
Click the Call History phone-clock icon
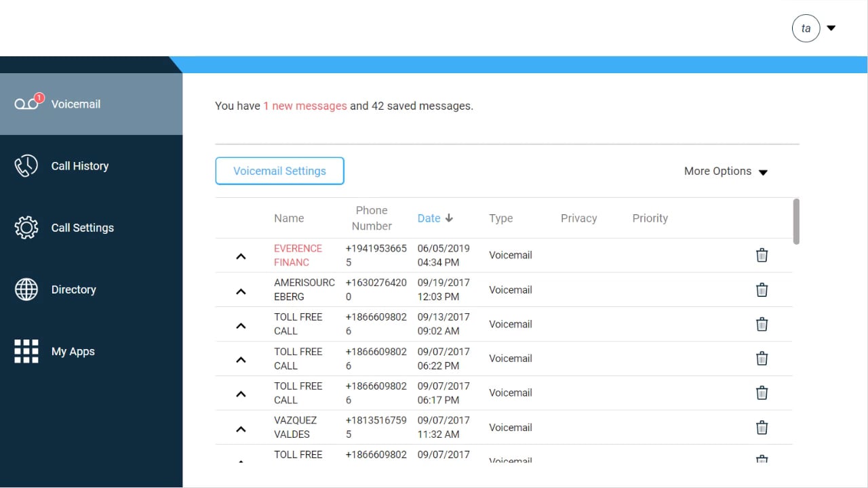pyautogui.click(x=26, y=166)
